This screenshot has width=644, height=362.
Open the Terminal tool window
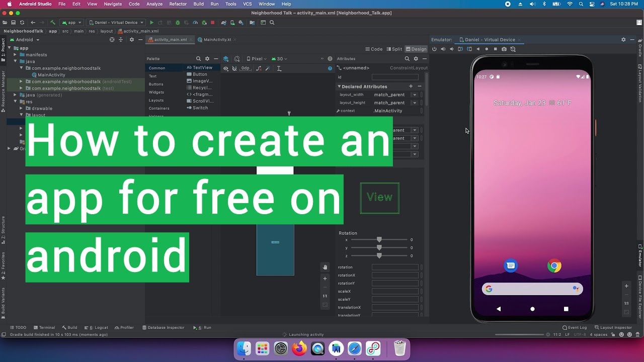[x=44, y=327]
